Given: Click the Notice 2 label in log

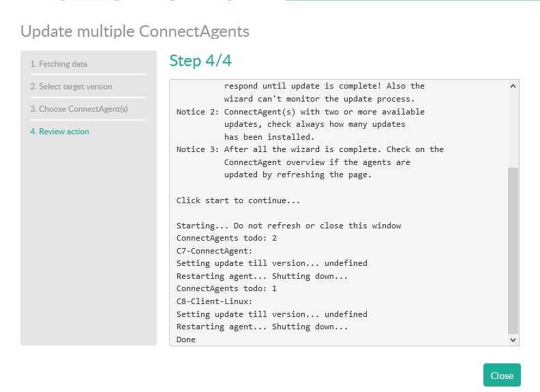Looking at the screenshot, I should click(198, 112).
